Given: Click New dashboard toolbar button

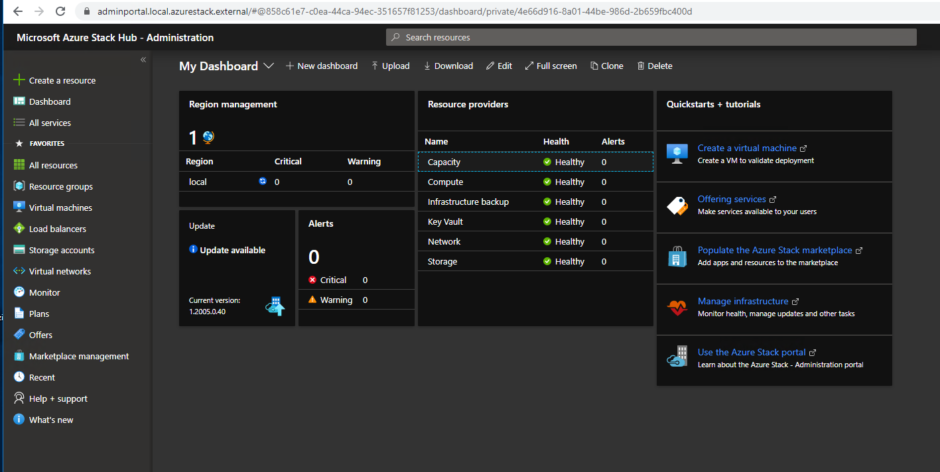Looking at the screenshot, I should point(321,66).
